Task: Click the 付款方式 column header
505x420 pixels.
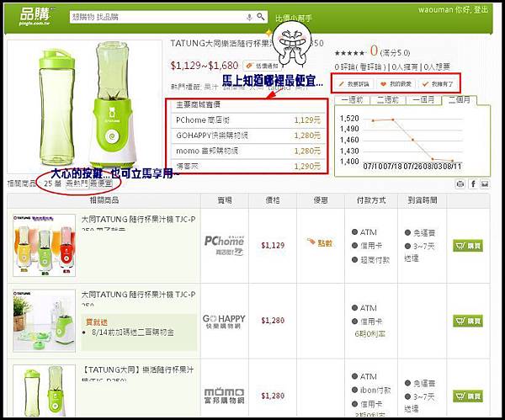Action: coord(371,200)
